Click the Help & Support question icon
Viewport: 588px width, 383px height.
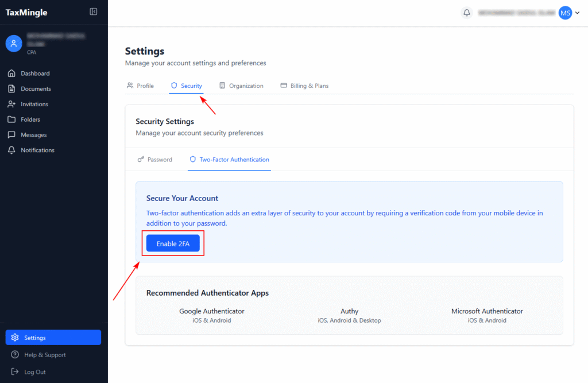pyautogui.click(x=15, y=355)
